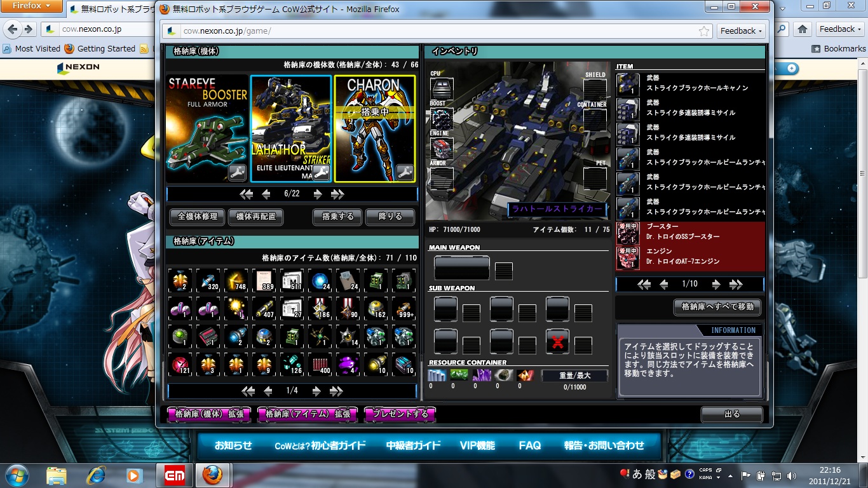
Task: Go to previous mech hangar page
Action: click(x=266, y=194)
